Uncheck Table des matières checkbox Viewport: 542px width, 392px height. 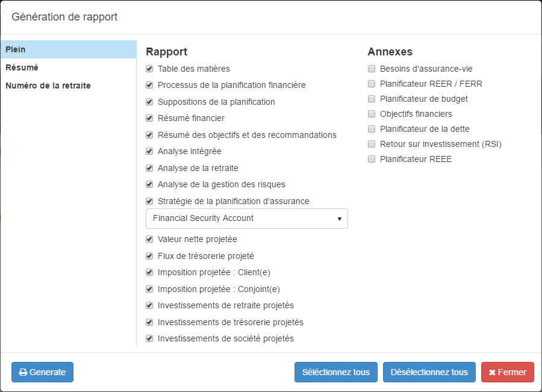tap(149, 69)
